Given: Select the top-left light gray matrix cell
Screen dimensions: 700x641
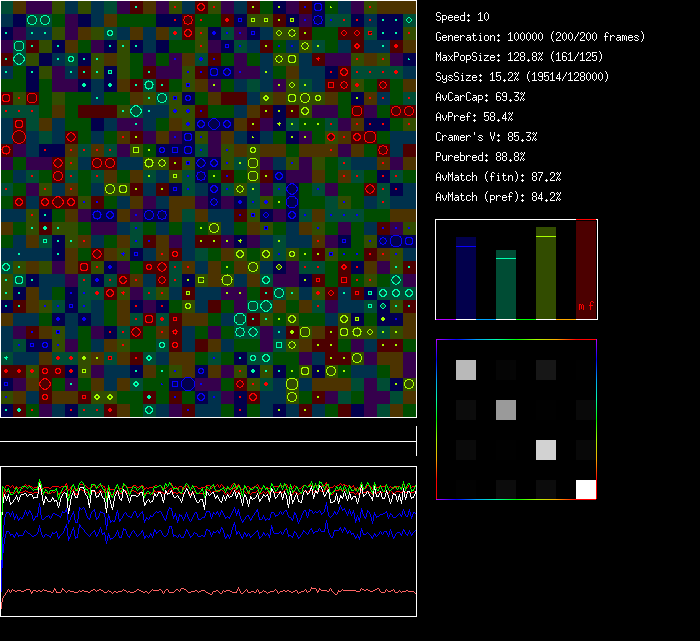Looking at the screenshot, I should coord(466,370).
